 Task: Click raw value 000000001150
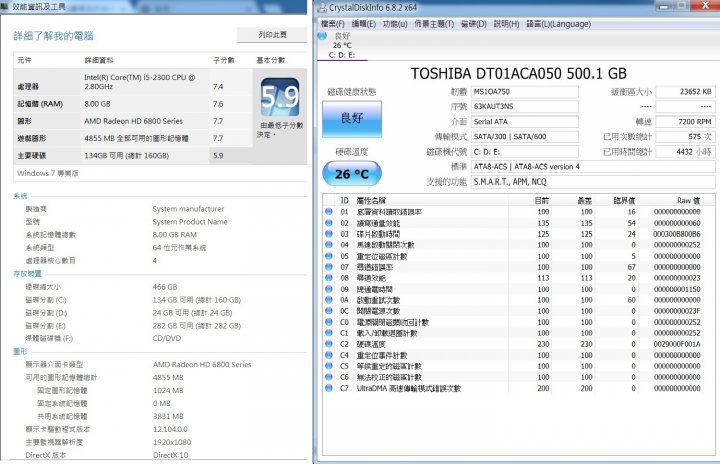click(677, 289)
